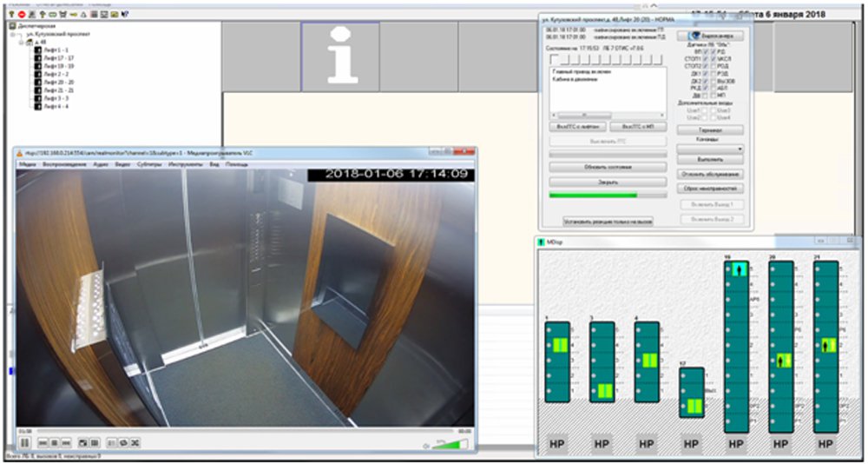Collapse the д.48 building tree node
The image size is (868, 464).
22,42
